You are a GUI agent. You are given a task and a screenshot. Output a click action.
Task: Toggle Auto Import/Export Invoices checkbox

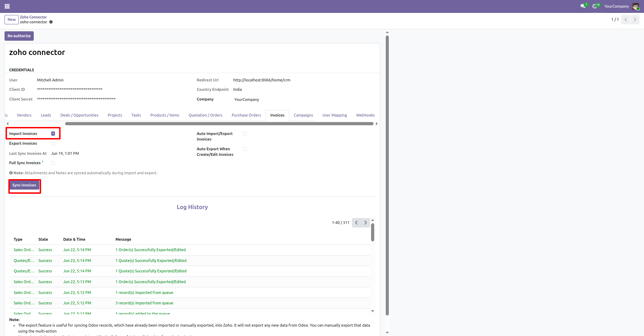[x=245, y=134]
